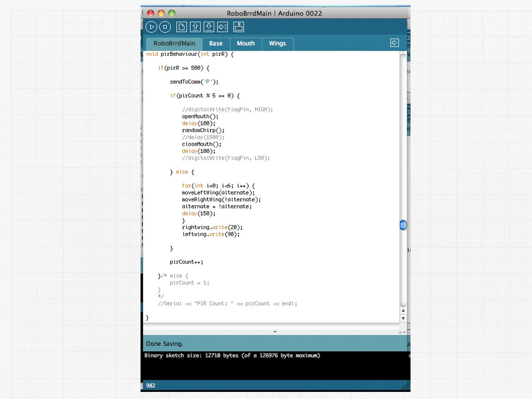Click the '//delay(1500);' comment line

pos(203,137)
